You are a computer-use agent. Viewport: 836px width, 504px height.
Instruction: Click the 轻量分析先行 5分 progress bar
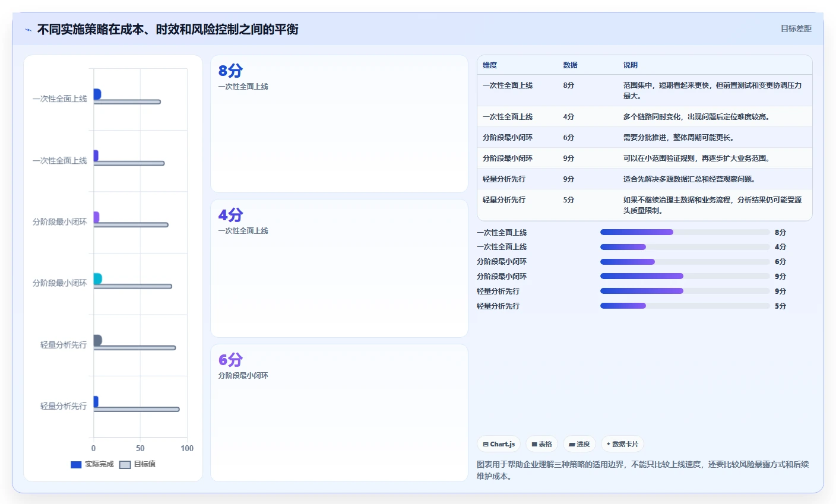coord(685,306)
